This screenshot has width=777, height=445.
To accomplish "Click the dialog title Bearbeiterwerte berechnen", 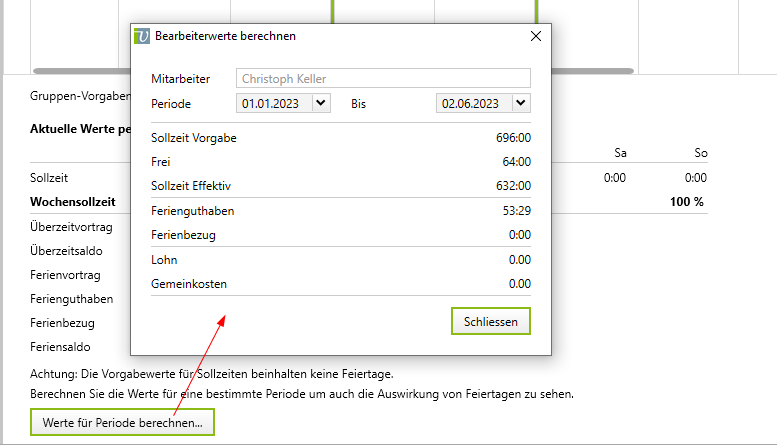I will [x=225, y=36].
